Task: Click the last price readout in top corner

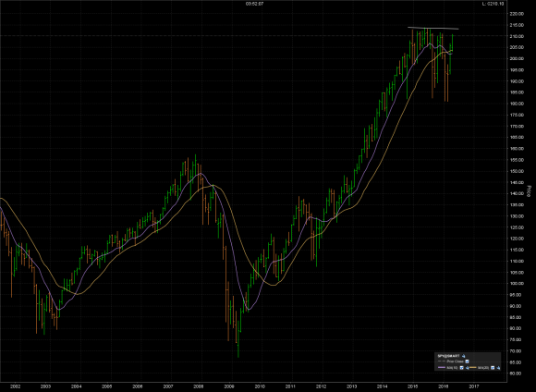Action: tap(493, 4)
